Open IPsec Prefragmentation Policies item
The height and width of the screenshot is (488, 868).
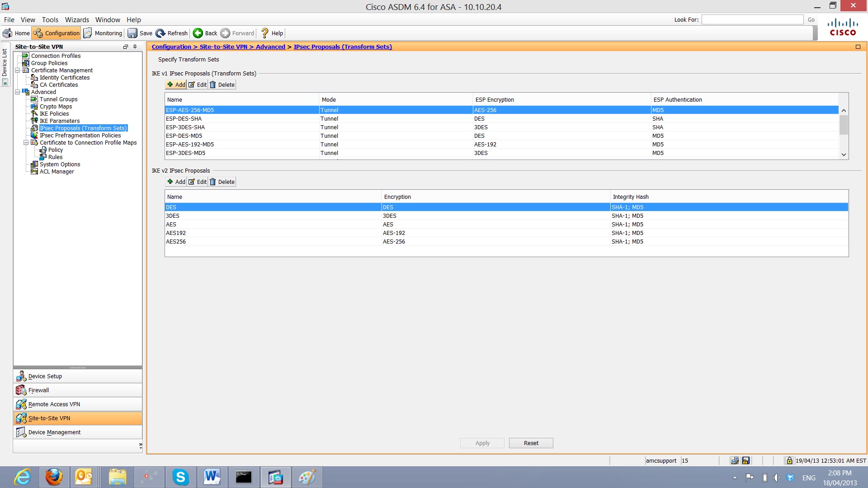tap(80, 135)
